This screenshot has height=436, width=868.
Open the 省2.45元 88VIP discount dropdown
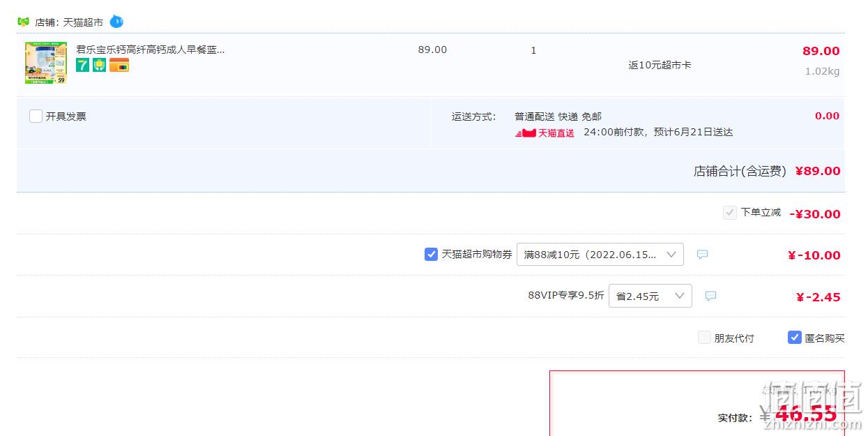click(x=650, y=296)
